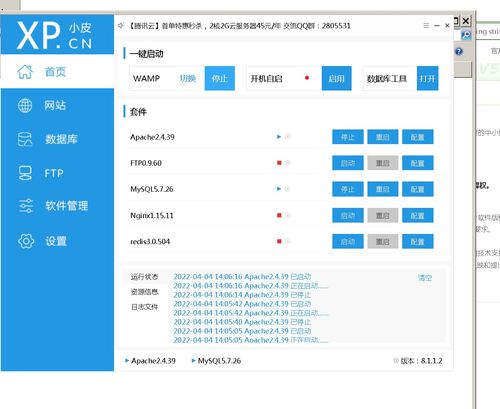500x409 pixels.
Task: Click the FTP server icon
Action: (x=25, y=173)
